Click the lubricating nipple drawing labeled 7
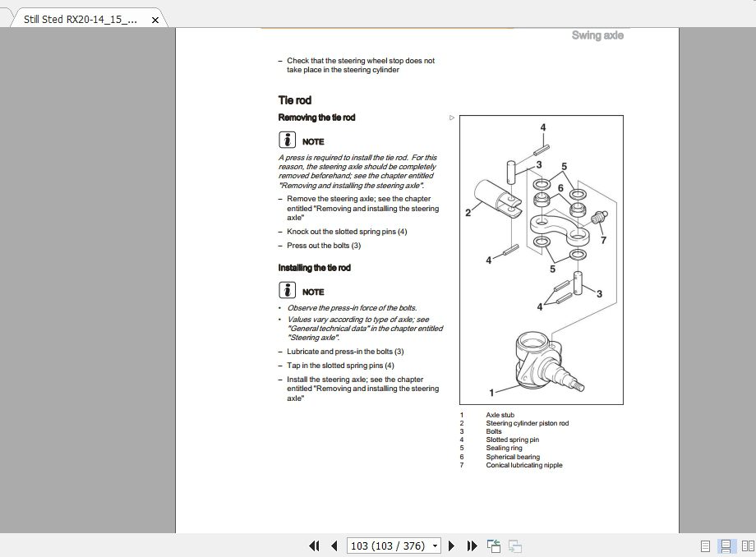Screen dimensions: 756x557 point(600,216)
